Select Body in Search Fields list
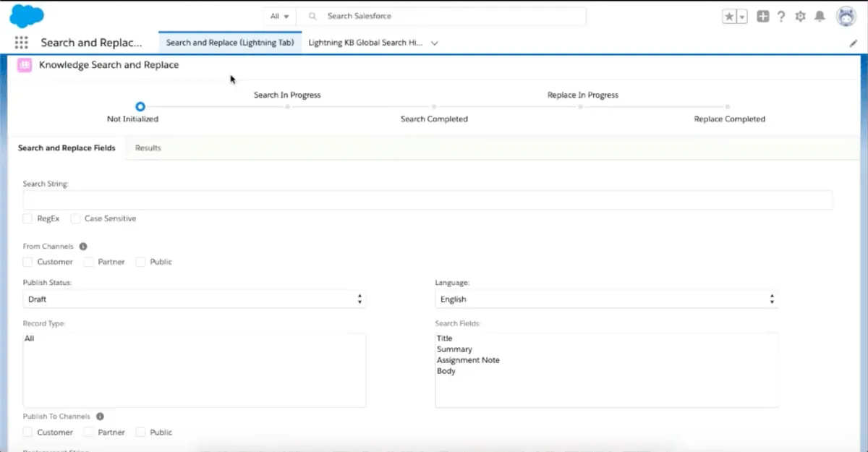The width and height of the screenshot is (868, 452). point(446,371)
